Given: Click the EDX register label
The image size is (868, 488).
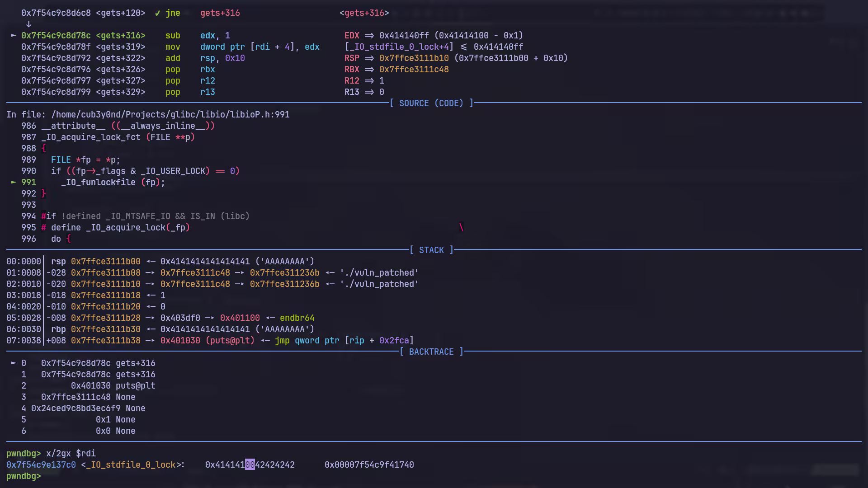Looking at the screenshot, I should coord(352,35).
